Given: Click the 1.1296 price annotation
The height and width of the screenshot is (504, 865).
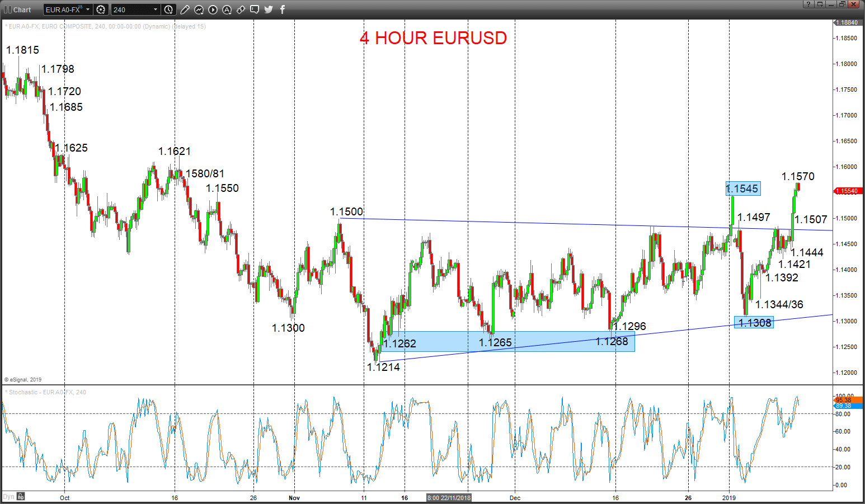Looking at the screenshot, I should [x=629, y=326].
